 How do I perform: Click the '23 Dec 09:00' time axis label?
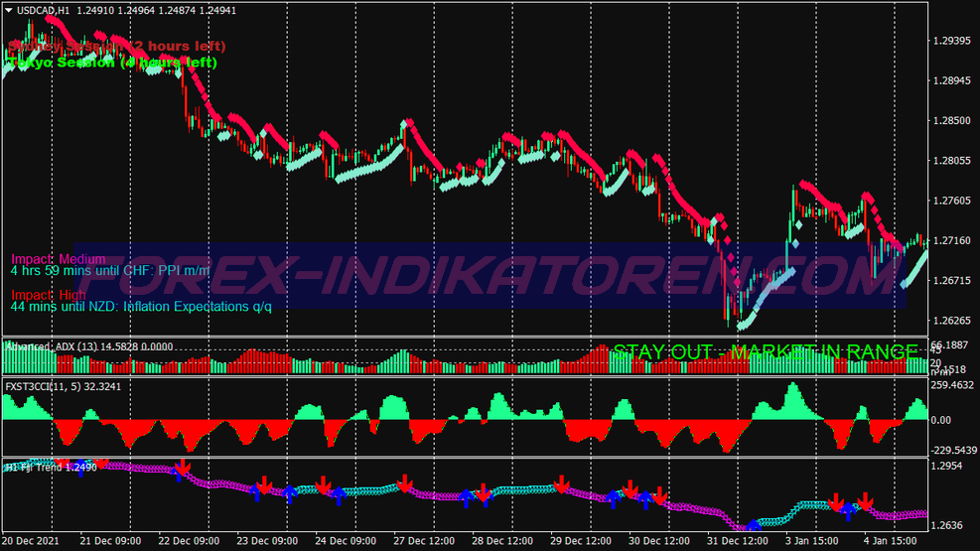pos(267,541)
